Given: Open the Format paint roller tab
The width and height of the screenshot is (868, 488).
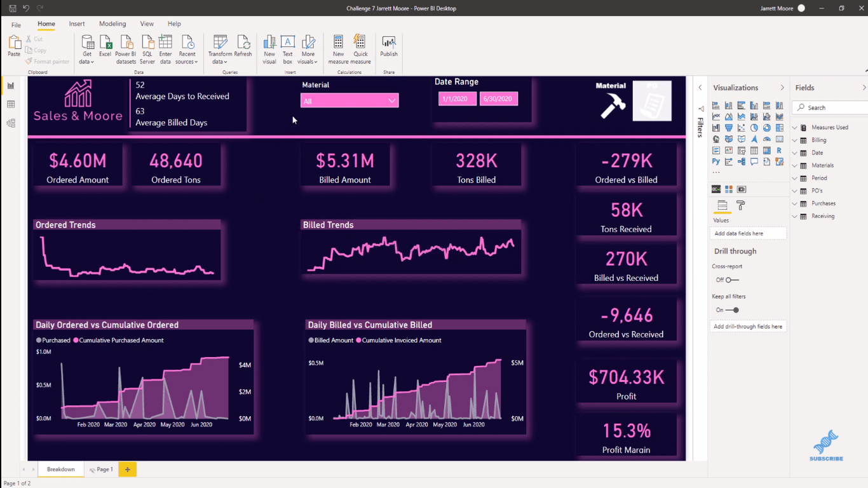Looking at the screenshot, I should point(740,205).
